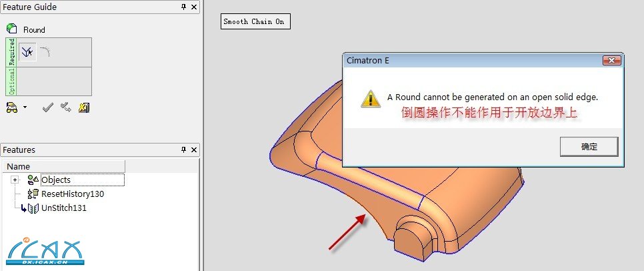The height and width of the screenshot is (271, 644).
Task: Toggle pin on Feature Guide panel
Action: point(183,7)
